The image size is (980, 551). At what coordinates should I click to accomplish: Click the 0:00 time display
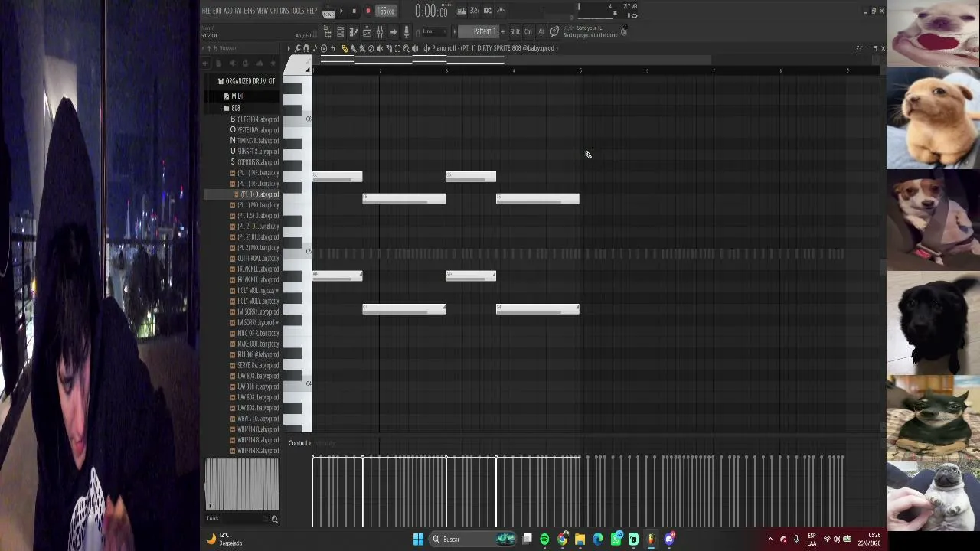pyautogui.click(x=431, y=11)
